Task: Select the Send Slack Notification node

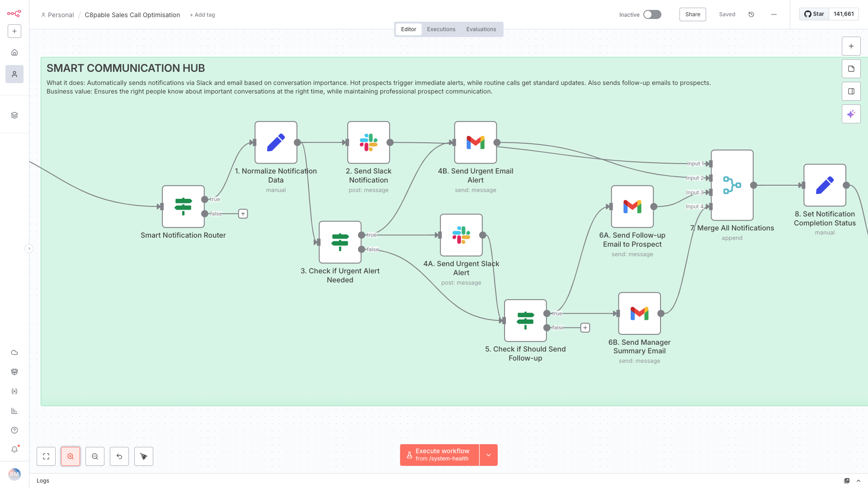Action: [x=368, y=142]
